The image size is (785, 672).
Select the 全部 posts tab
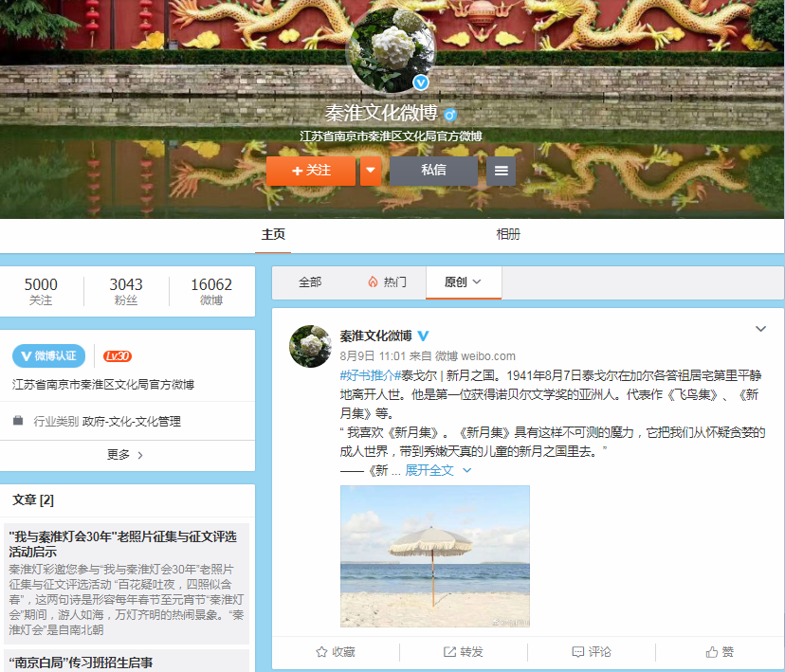click(310, 282)
